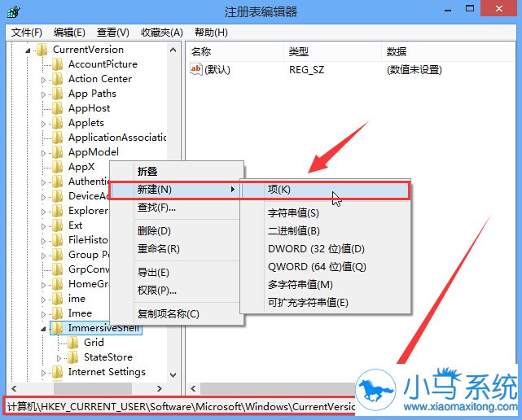Click the AccountPicture folder icon
The height and width of the screenshot is (420, 522).
[57, 64]
